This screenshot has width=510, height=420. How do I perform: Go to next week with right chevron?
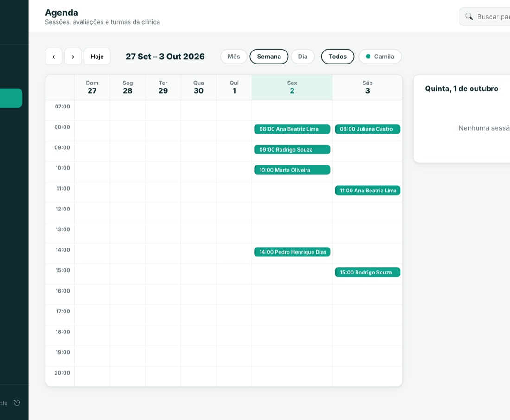pos(73,57)
